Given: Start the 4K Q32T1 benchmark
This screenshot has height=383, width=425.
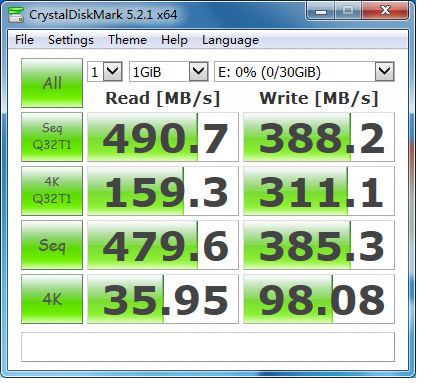Looking at the screenshot, I should (x=52, y=191).
